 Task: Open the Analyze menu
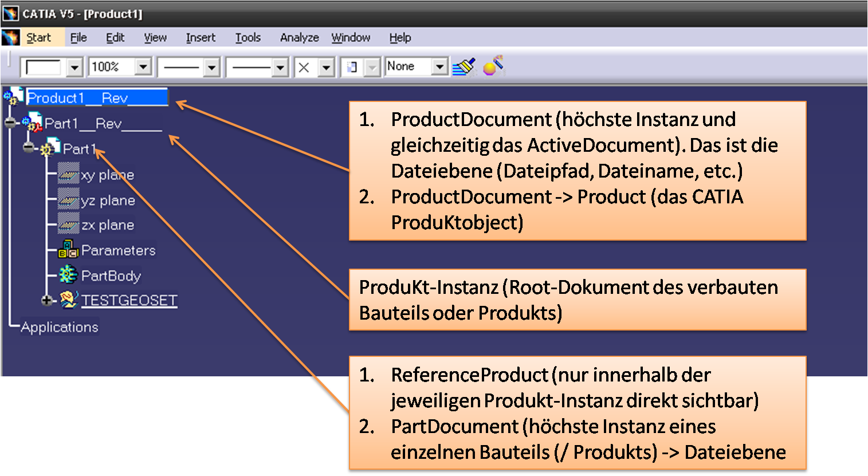[299, 38]
